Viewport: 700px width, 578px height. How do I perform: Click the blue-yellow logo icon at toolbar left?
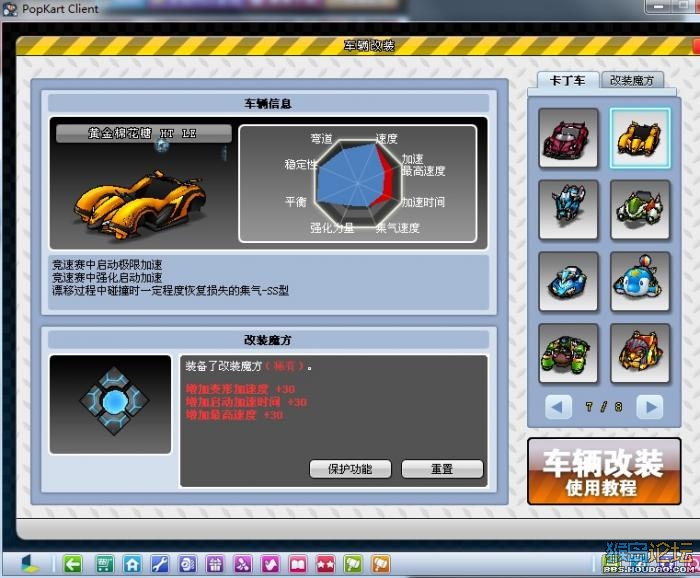pos(30,565)
